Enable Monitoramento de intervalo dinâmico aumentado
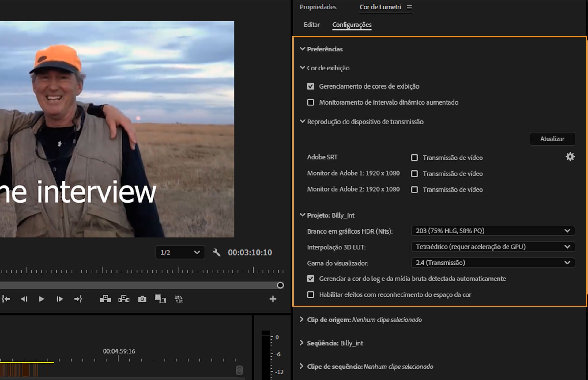This screenshot has width=588, height=380. 311,102
